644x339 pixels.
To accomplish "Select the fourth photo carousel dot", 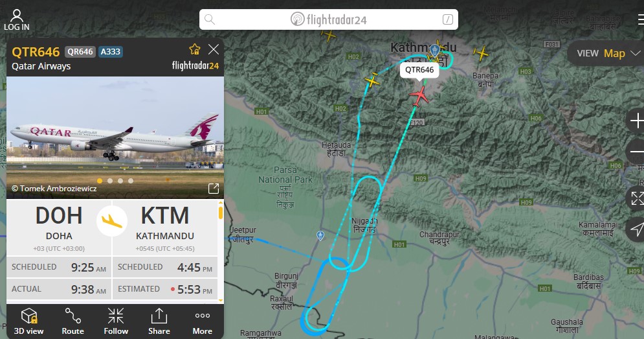I will tap(131, 181).
